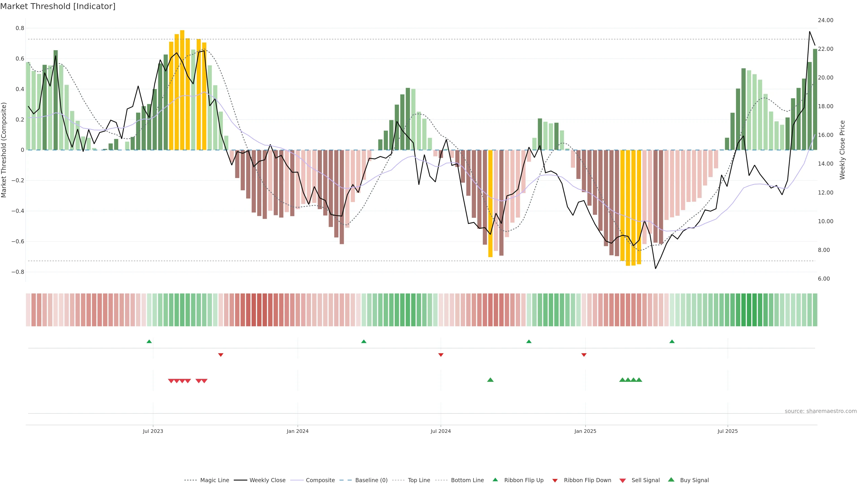This screenshot has width=868, height=488.
Task: Click the lone green buy signal triangle
Action: point(490,380)
